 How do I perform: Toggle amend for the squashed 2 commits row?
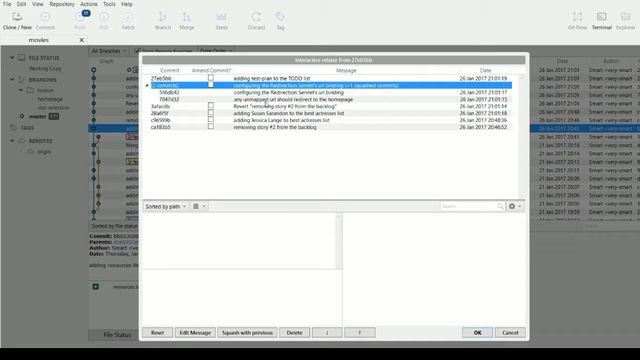point(211,84)
